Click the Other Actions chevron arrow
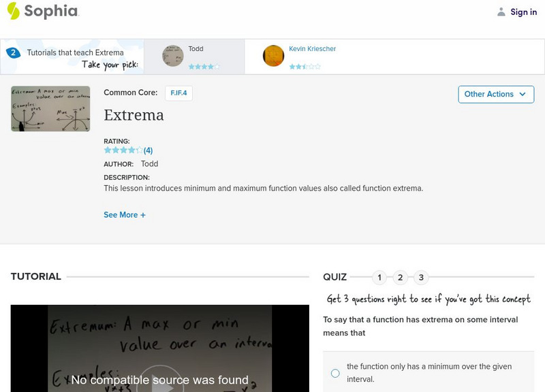Screen dimensions: 545x392 pos(523,94)
